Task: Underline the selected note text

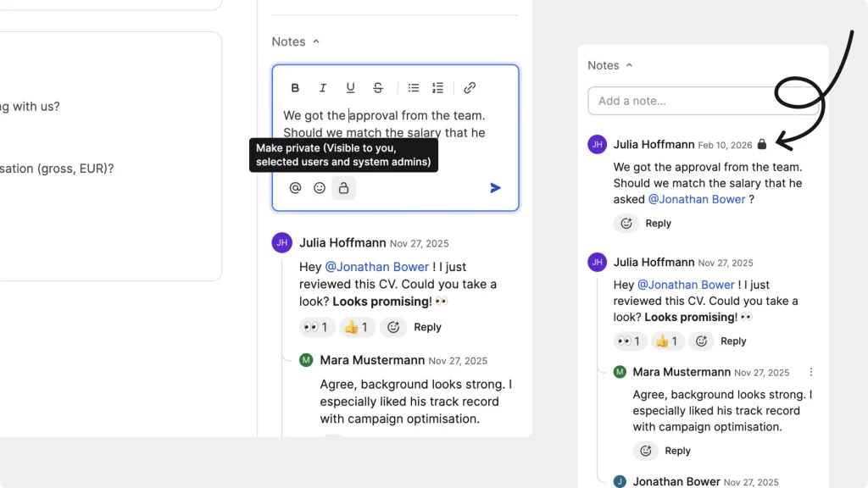Action: click(350, 87)
